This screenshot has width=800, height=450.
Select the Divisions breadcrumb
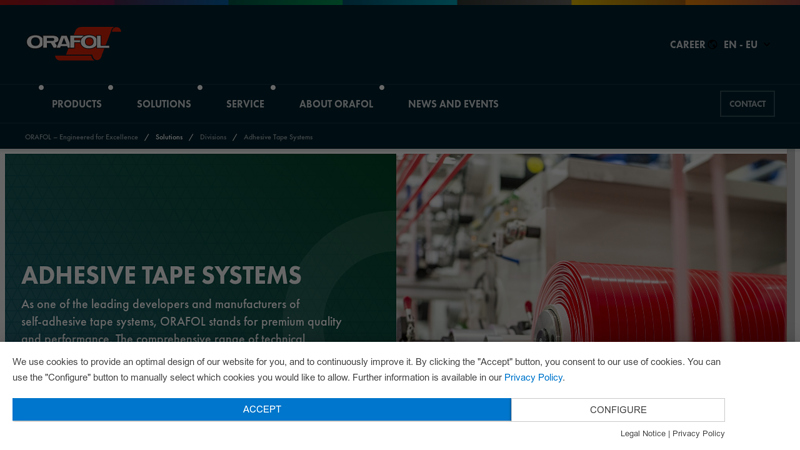(x=213, y=137)
